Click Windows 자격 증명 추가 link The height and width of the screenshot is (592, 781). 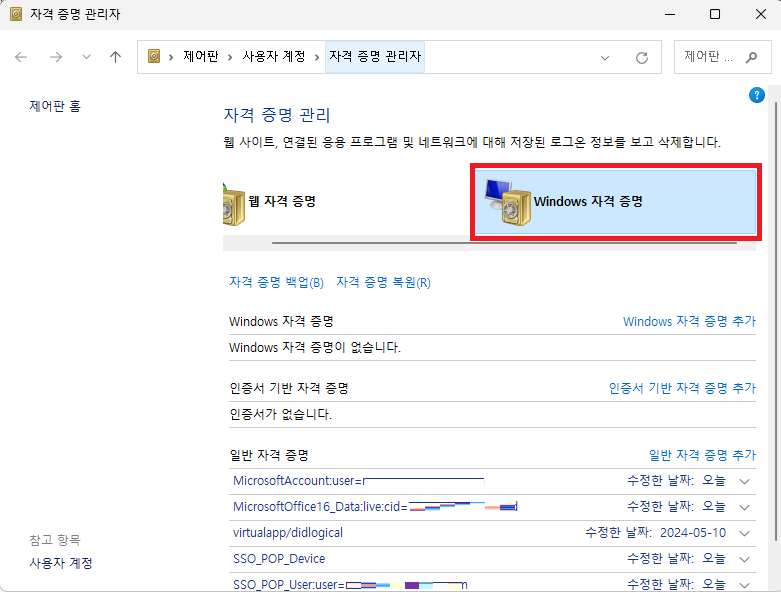pyautogui.click(x=689, y=321)
